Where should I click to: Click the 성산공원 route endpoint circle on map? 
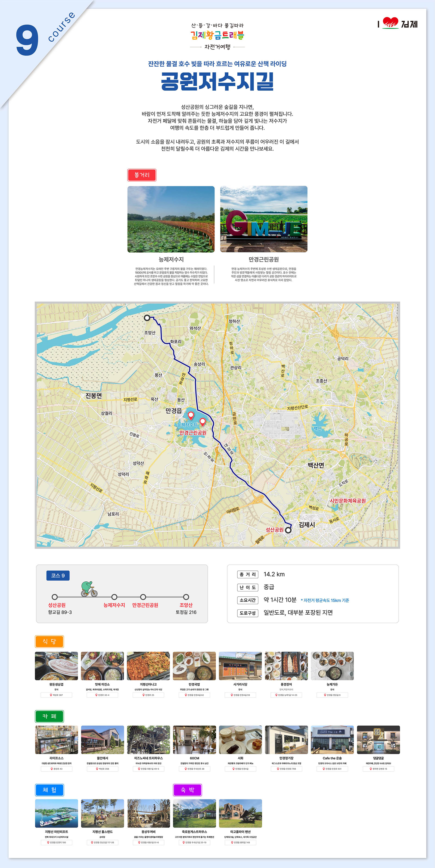pos(288,530)
